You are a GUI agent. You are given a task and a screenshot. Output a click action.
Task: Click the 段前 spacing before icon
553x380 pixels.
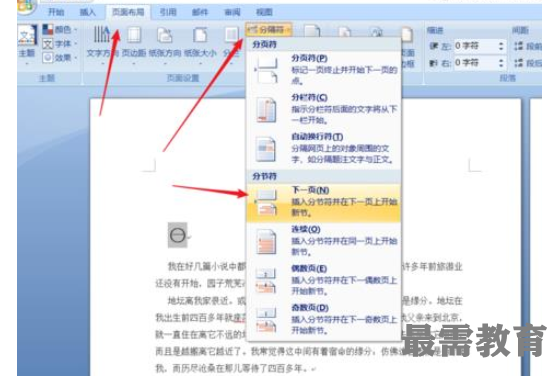518,46
